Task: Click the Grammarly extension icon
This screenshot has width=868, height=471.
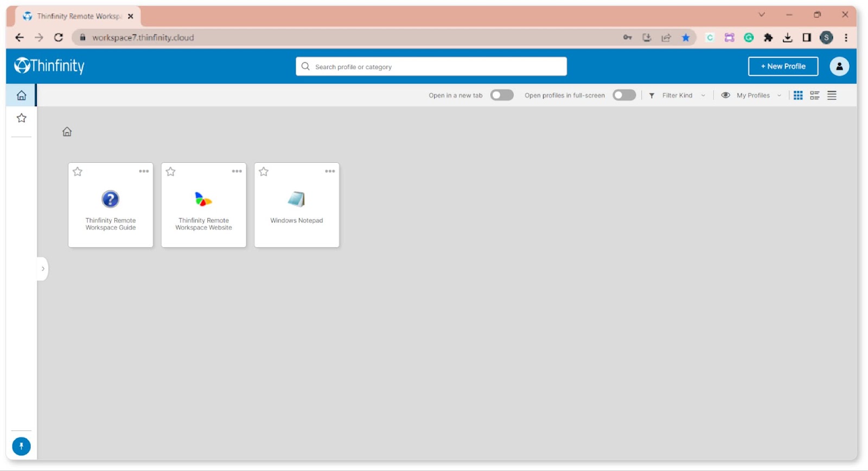Action: [x=749, y=37]
